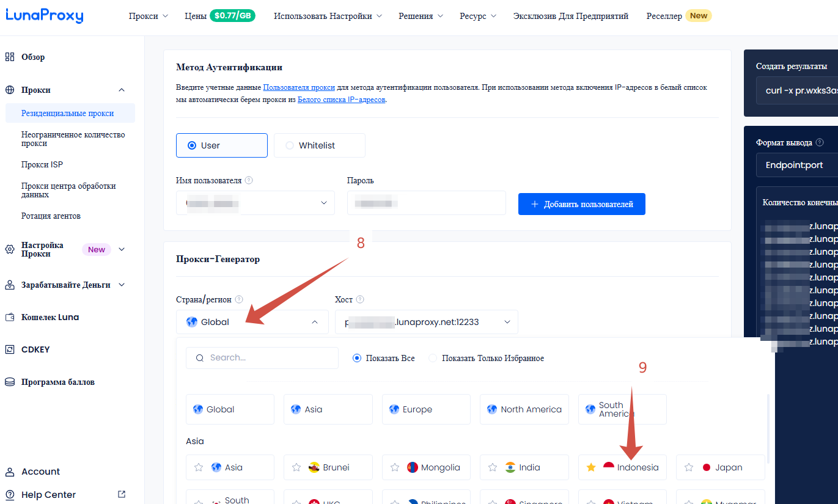This screenshot has height=504, width=838.
Task: Open the Реселлер menu item
Action: pyautogui.click(x=664, y=16)
